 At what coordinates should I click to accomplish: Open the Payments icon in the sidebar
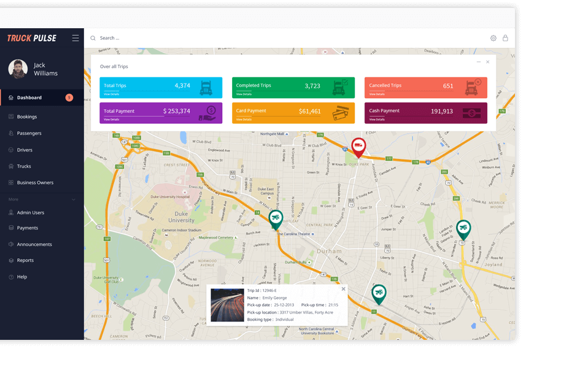pos(12,228)
